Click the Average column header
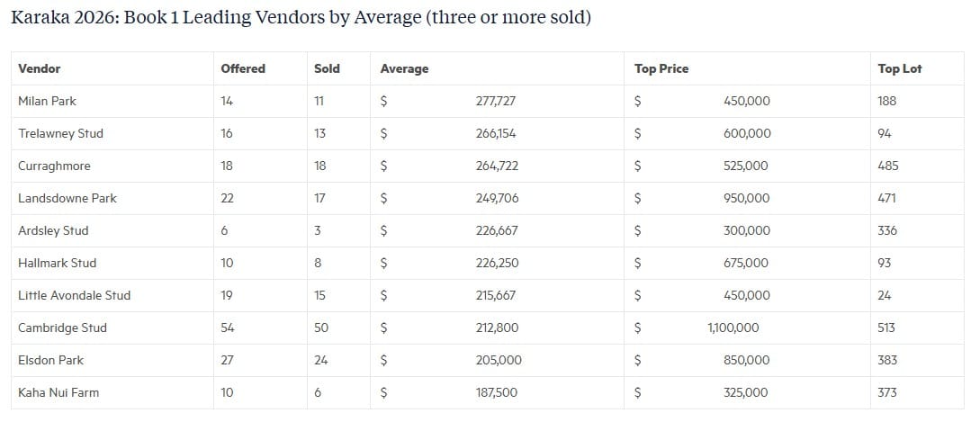The width and height of the screenshot is (980, 422). point(404,68)
